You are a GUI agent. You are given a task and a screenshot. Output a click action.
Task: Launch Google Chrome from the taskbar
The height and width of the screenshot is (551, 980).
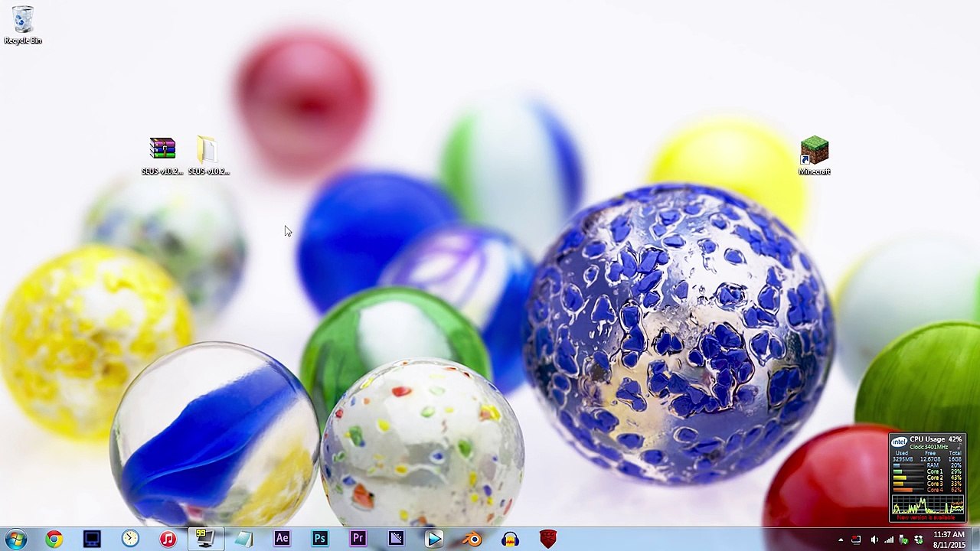tap(54, 539)
